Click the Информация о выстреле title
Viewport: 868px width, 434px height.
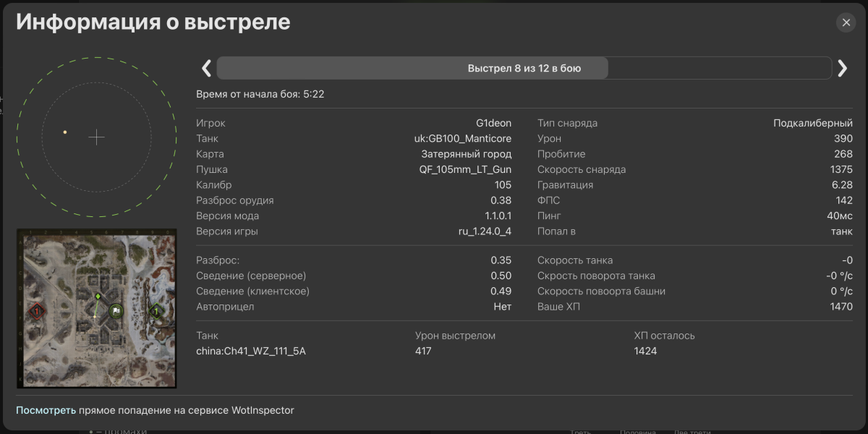coord(153,22)
